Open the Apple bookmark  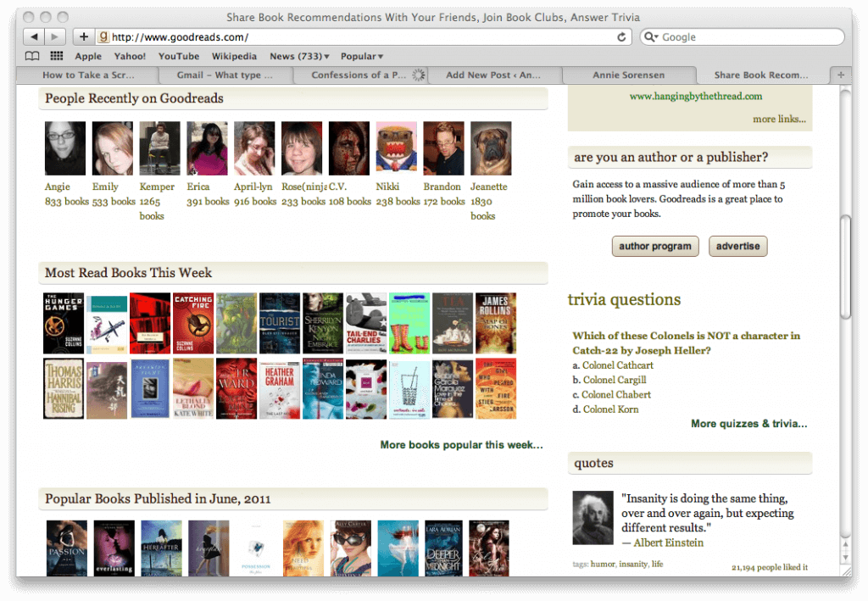(88, 56)
